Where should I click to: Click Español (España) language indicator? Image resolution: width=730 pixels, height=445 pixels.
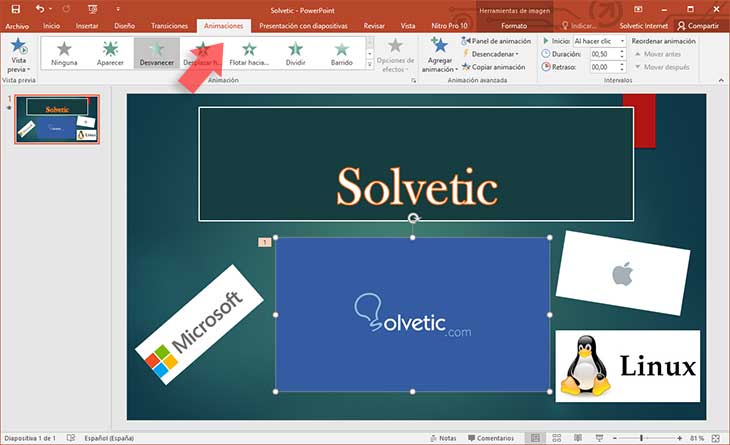(x=109, y=438)
